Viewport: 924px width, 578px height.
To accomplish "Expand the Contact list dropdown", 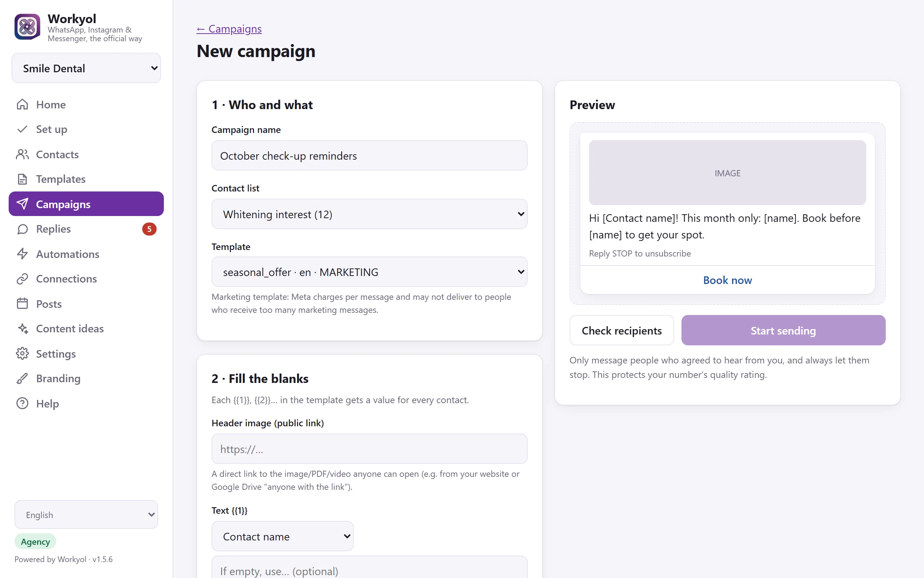I will click(x=369, y=214).
